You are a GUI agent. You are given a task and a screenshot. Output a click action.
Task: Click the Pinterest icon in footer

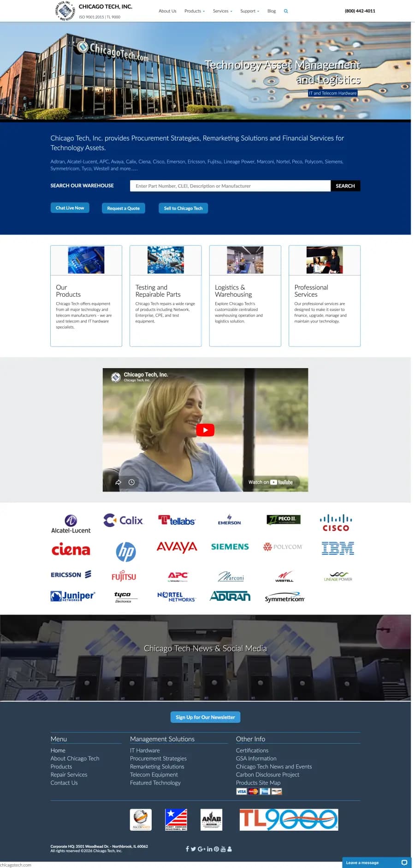coord(216,849)
